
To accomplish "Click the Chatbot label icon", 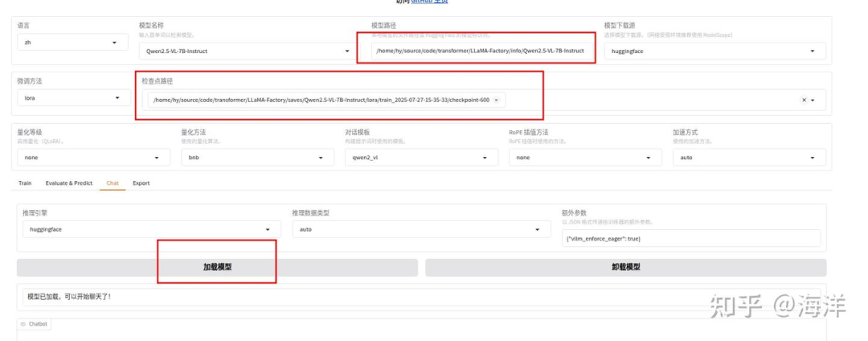I will click(x=23, y=324).
